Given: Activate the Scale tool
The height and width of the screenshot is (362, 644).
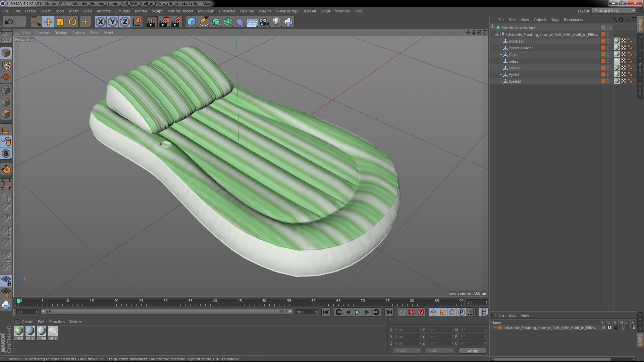Looking at the screenshot, I should pyautogui.click(x=60, y=22).
